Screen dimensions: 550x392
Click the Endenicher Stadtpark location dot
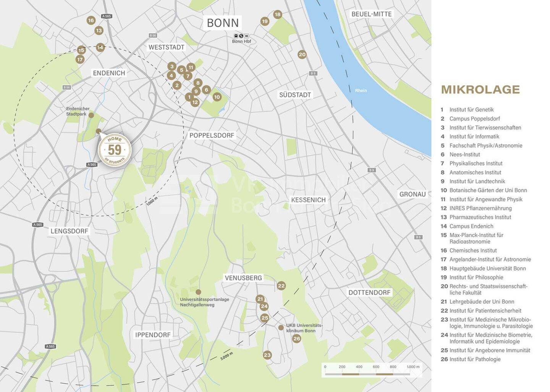point(91,115)
